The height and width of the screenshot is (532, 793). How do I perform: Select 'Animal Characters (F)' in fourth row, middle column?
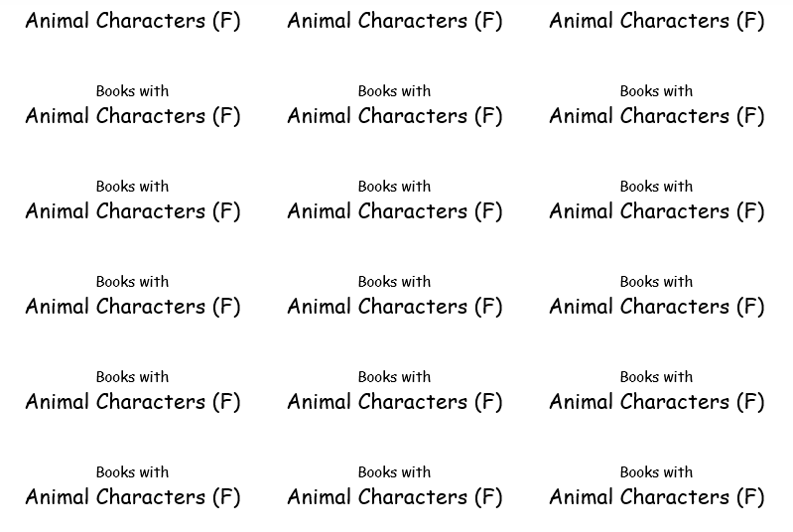point(394,307)
